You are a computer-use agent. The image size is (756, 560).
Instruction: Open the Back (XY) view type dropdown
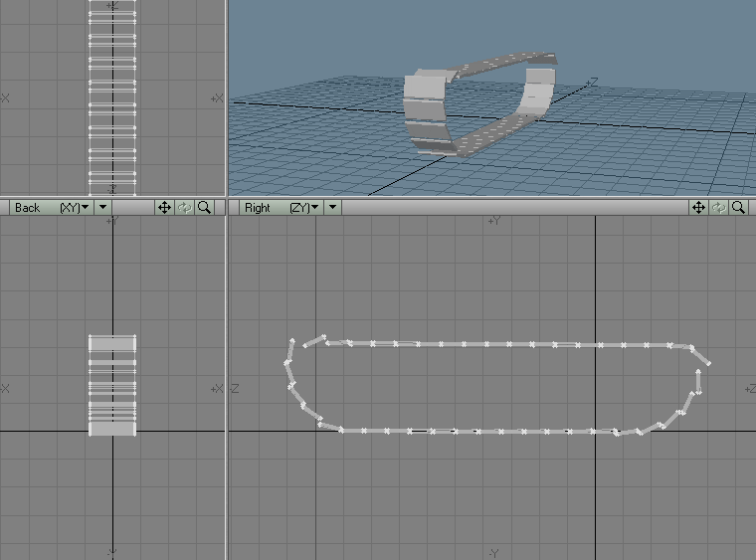click(51, 208)
